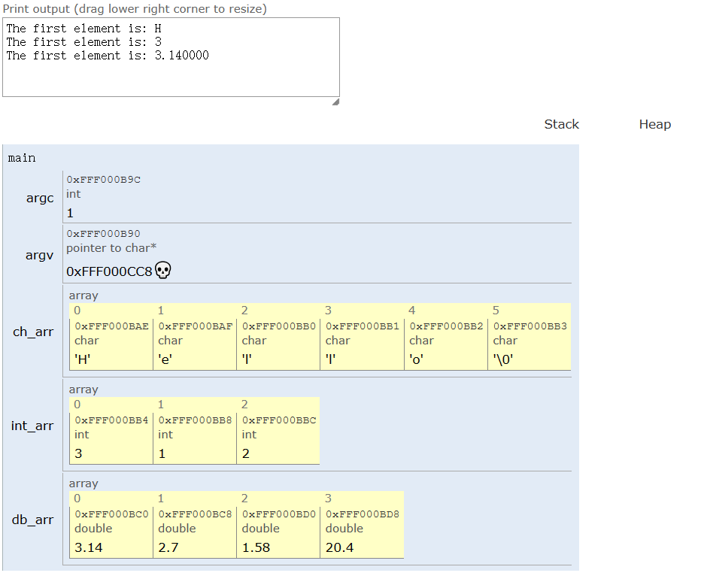Click db_arr value 20.4
Screen dimensions: 704x588
click(339, 547)
